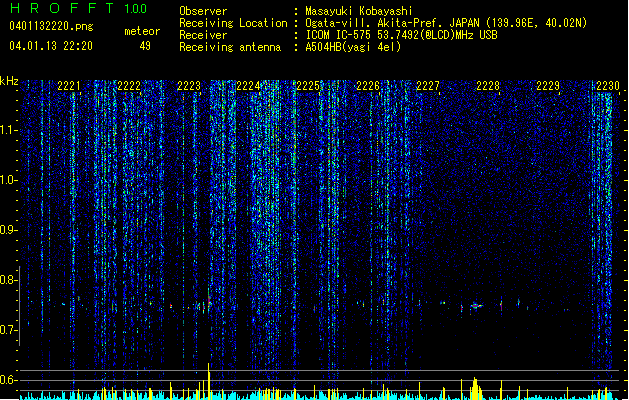Click the ICOM IC-575 receiver text
Screen dimensions: 629x400
[x=401, y=35]
